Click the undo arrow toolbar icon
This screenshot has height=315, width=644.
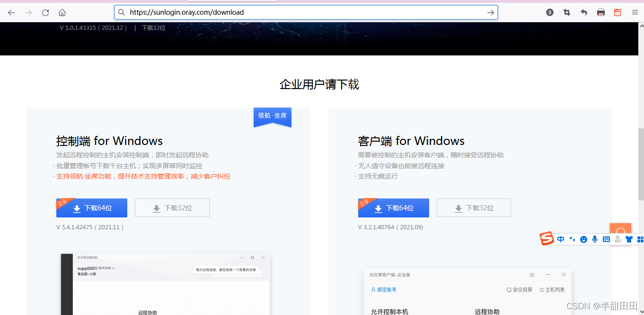(584, 13)
